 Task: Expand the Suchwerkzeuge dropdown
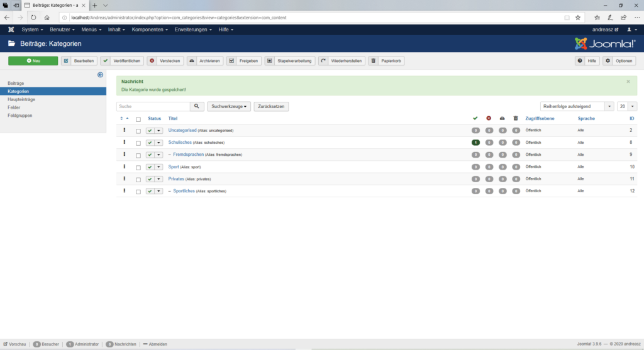click(229, 107)
